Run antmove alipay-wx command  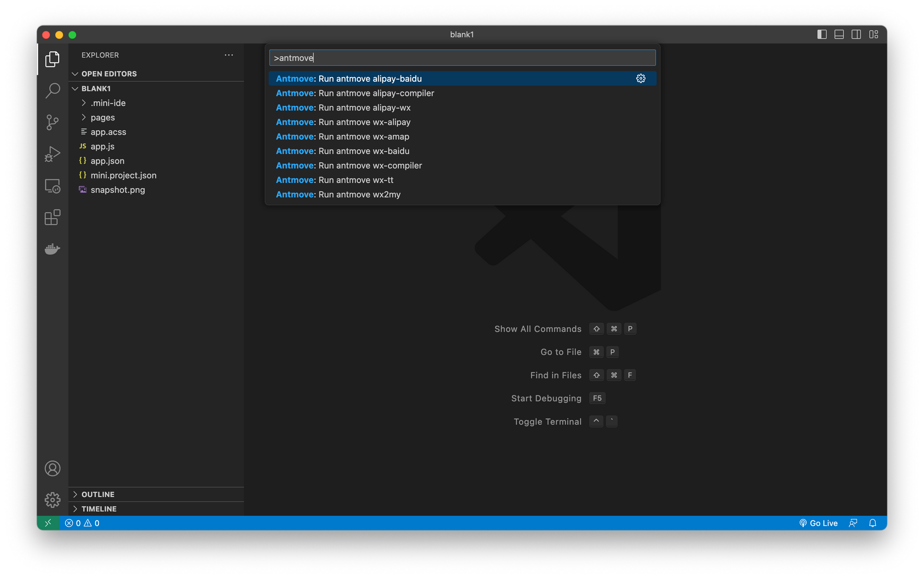pos(462,108)
